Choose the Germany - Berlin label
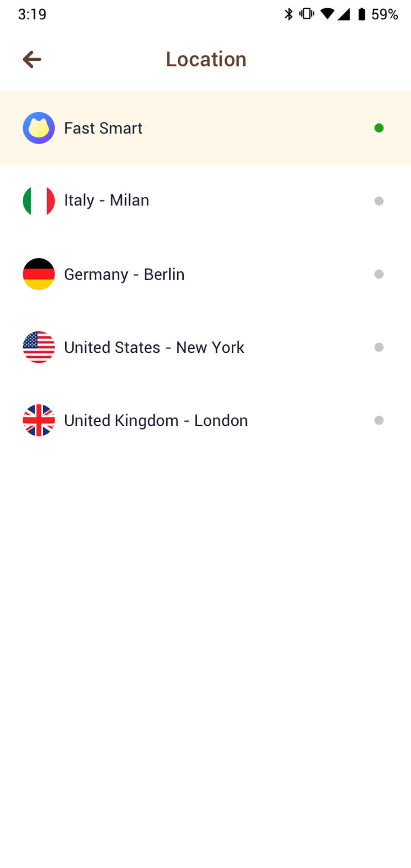The width and height of the screenshot is (411, 868). pyautogui.click(x=124, y=274)
